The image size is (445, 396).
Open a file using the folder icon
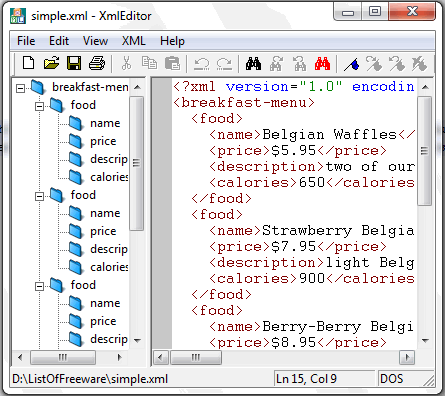pos(51,63)
